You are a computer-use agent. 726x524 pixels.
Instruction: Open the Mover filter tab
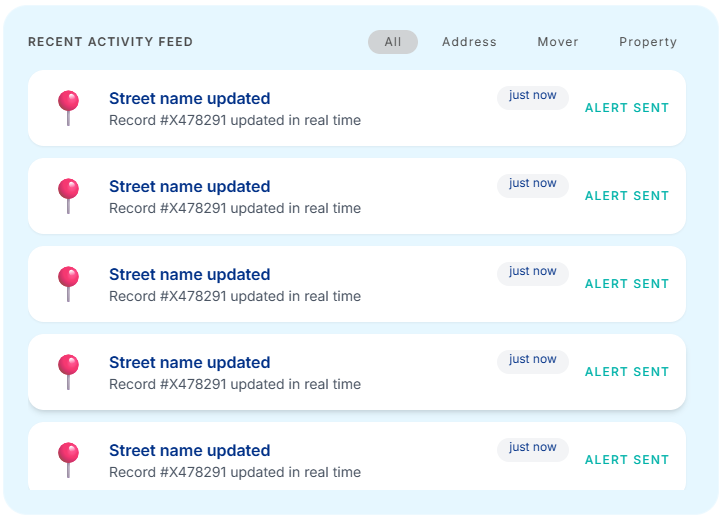557,42
